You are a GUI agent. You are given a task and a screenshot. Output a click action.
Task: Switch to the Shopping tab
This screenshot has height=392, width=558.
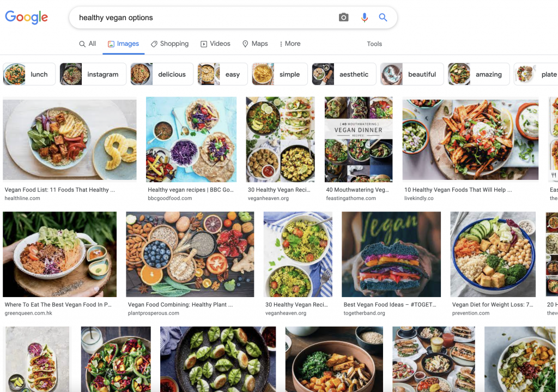tap(169, 44)
